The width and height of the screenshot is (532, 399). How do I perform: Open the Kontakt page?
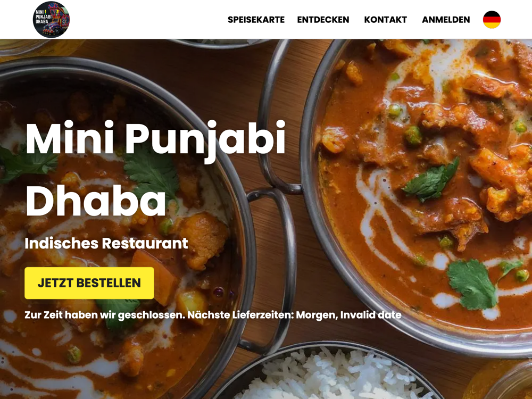tap(385, 20)
